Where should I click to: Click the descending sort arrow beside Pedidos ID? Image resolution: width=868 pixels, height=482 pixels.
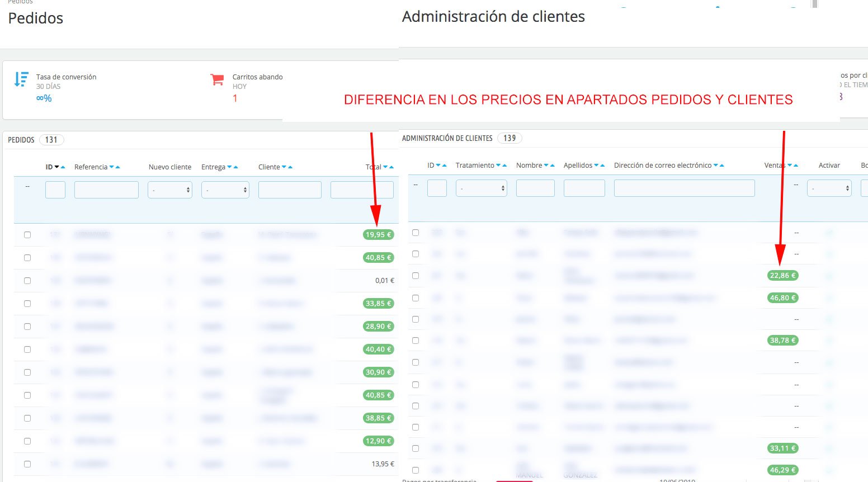[x=57, y=167]
